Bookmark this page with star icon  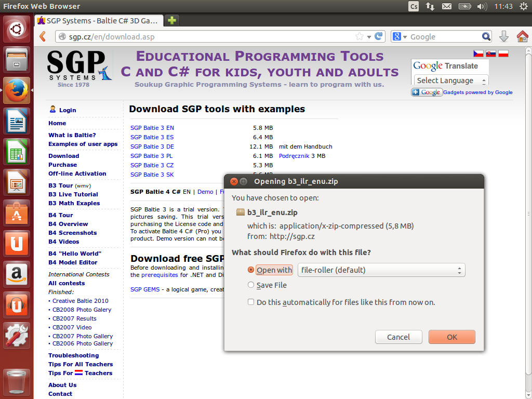coord(359,36)
